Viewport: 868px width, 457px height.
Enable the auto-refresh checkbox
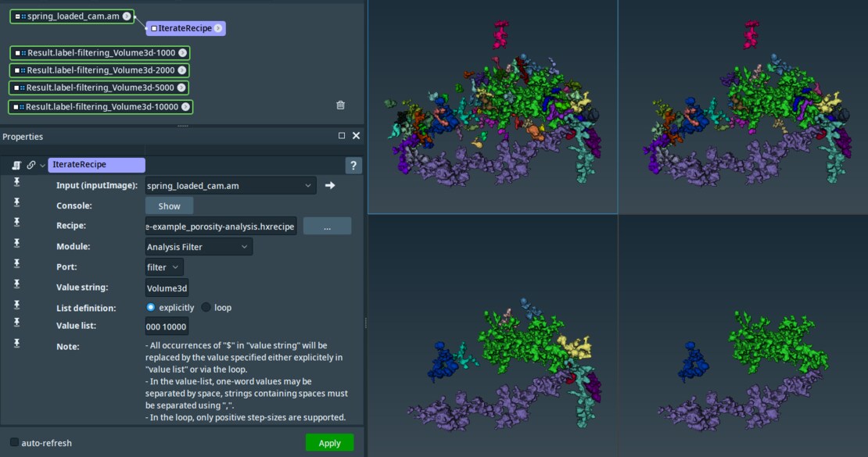14,443
